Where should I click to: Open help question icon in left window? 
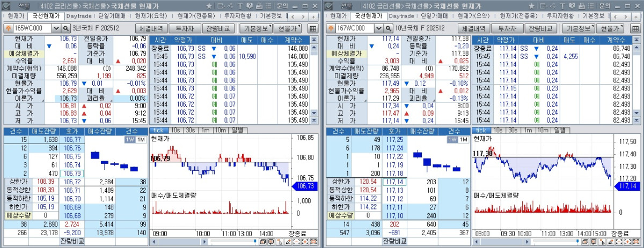(249, 5)
